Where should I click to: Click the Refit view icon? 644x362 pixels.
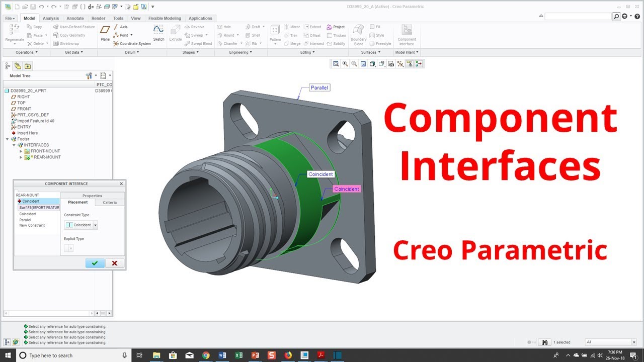tap(336, 64)
